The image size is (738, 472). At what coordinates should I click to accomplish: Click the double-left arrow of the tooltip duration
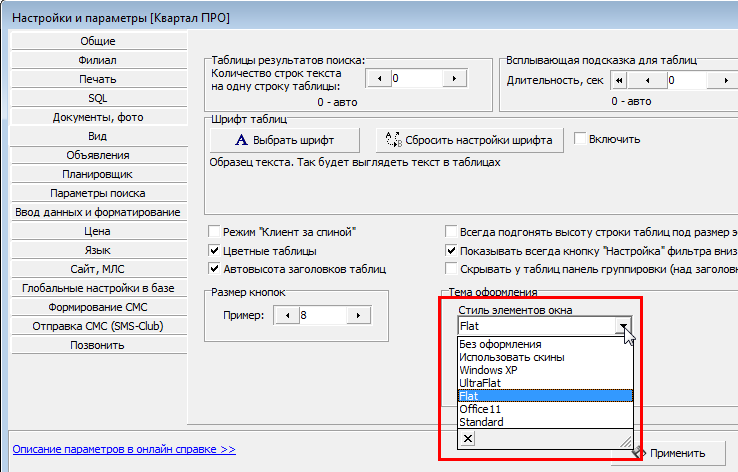pos(620,80)
